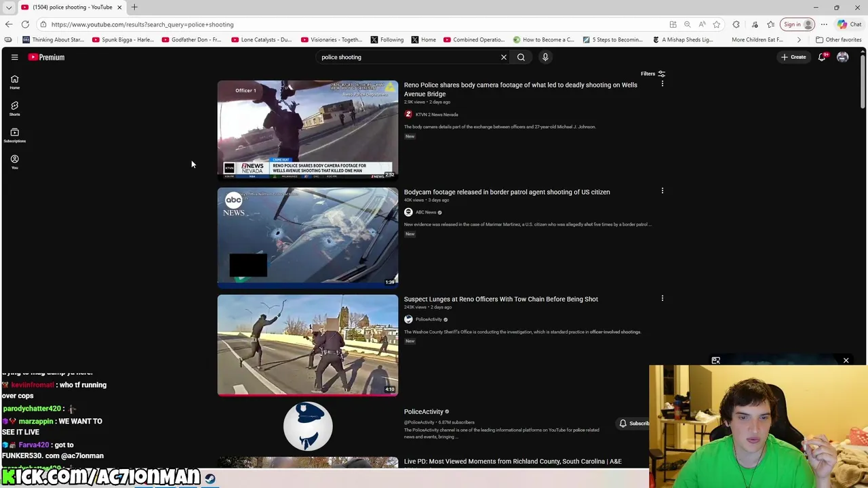Open browser settings ellipsis menu
The height and width of the screenshot is (488, 868).
(824, 24)
